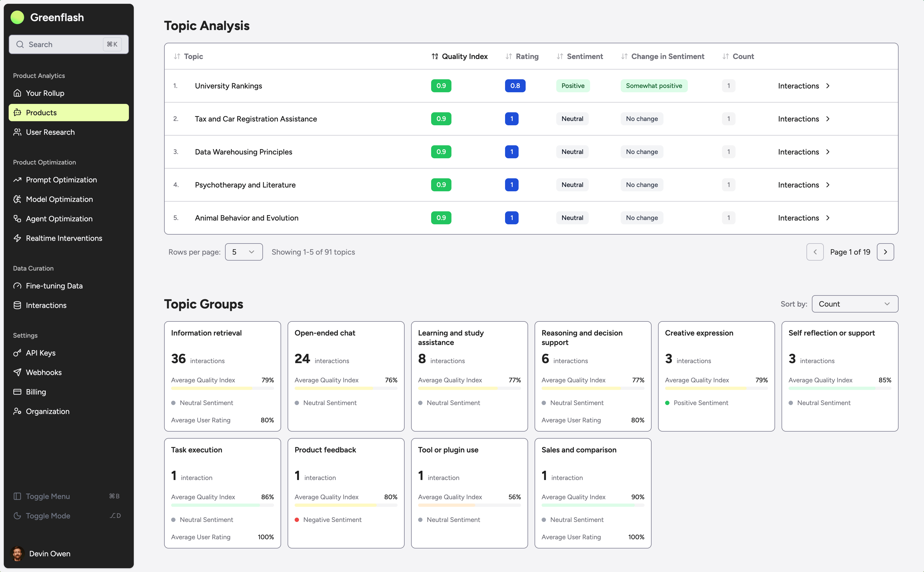
Task: Toggle dark/light mode
Action: coord(68,516)
